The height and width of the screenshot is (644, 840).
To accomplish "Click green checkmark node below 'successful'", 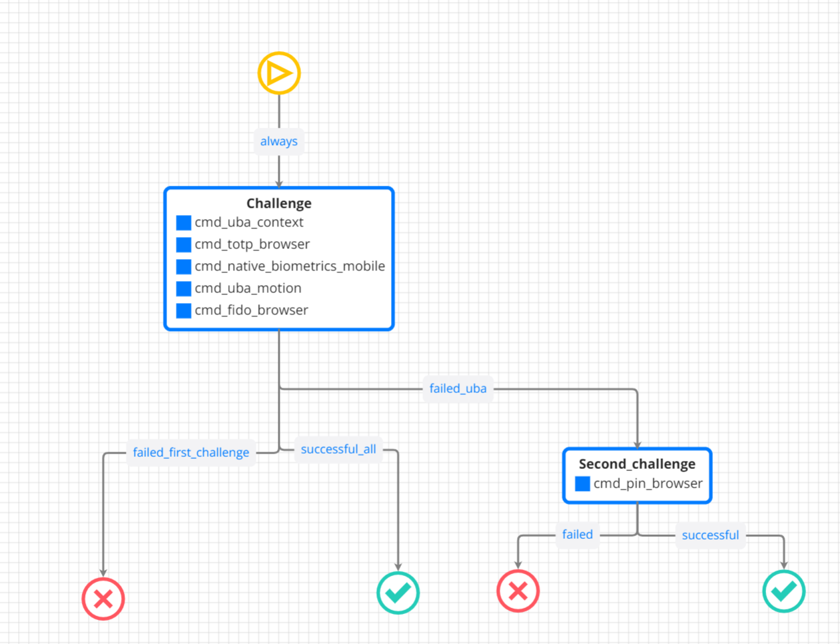I will pos(783,591).
